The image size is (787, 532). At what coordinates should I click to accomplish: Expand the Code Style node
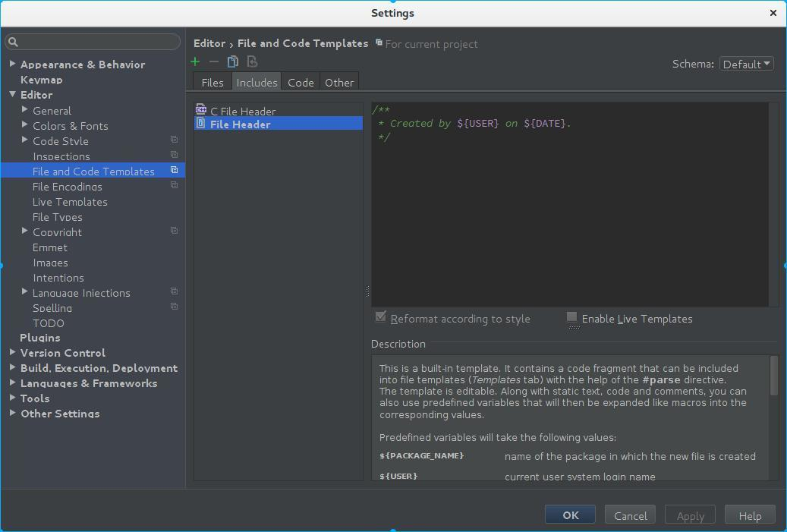click(24, 140)
